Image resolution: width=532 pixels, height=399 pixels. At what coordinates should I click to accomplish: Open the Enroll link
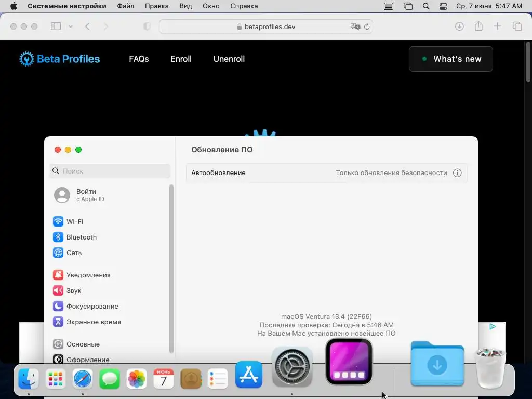[x=181, y=59]
